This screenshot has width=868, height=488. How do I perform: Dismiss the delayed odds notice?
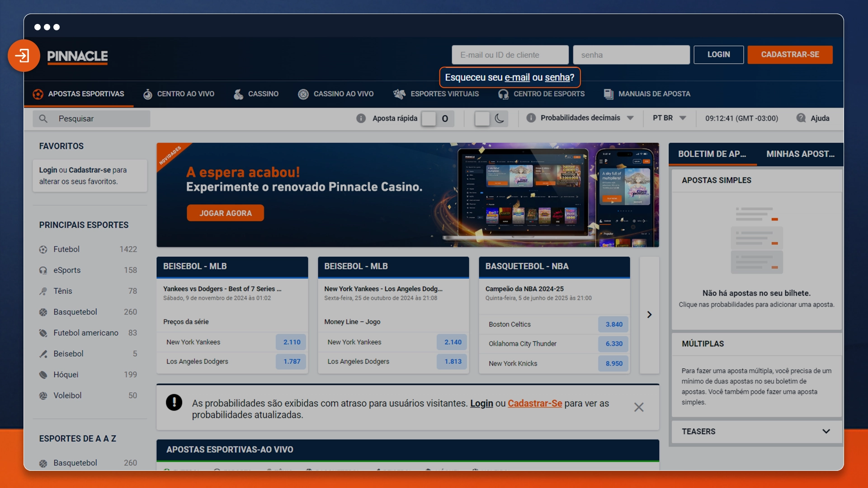pos(639,407)
